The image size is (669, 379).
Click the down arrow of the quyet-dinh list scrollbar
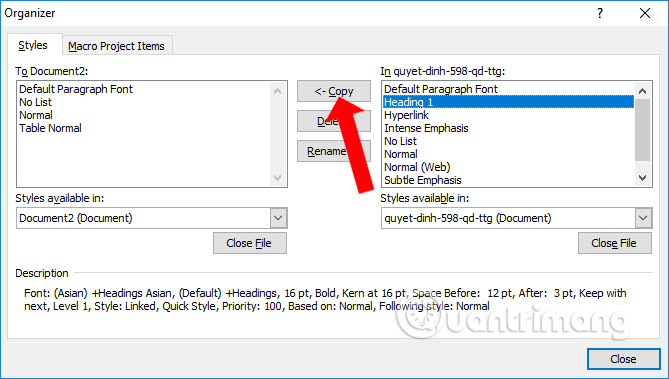[x=643, y=177]
